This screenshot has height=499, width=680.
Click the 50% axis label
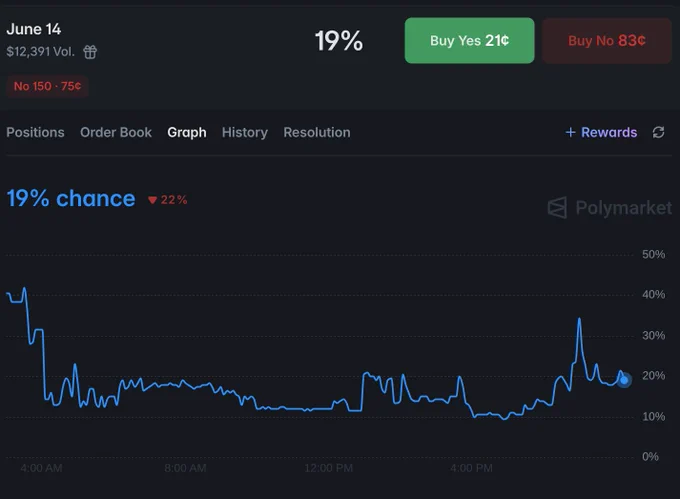coord(654,254)
